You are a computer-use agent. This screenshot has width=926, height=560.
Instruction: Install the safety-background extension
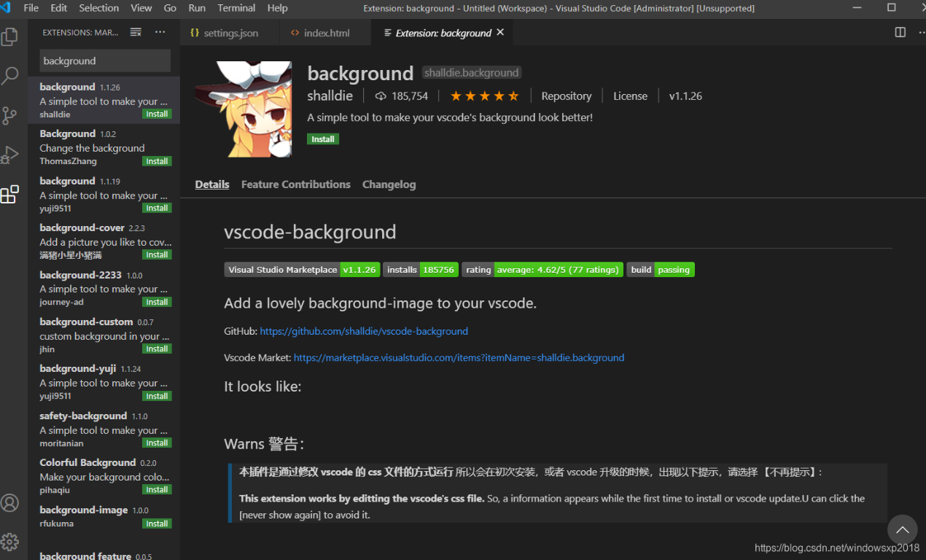coord(157,443)
